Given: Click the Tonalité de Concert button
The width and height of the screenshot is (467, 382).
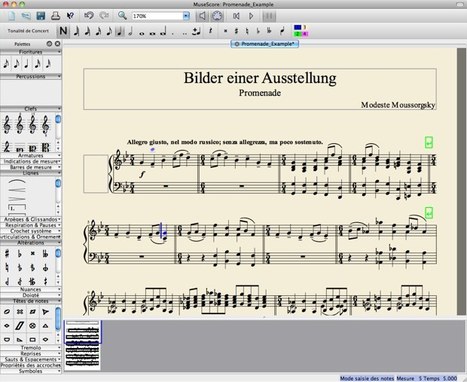Looking at the screenshot, I should (x=28, y=31).
